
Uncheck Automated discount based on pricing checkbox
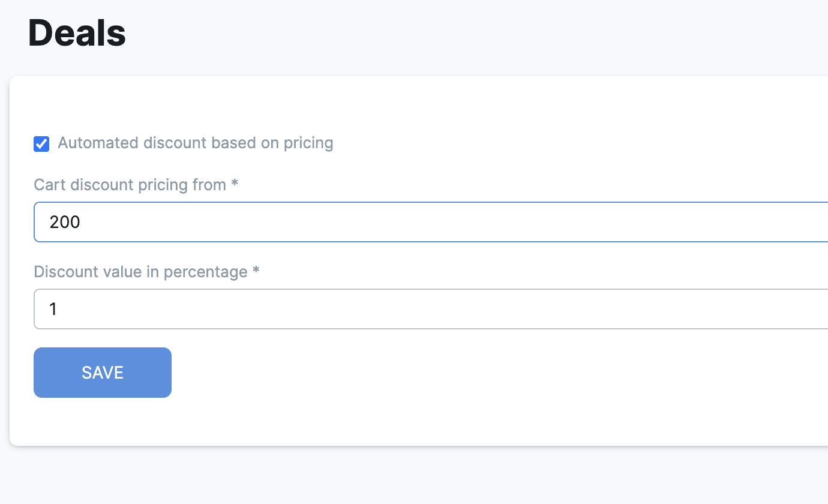point(41,144)
